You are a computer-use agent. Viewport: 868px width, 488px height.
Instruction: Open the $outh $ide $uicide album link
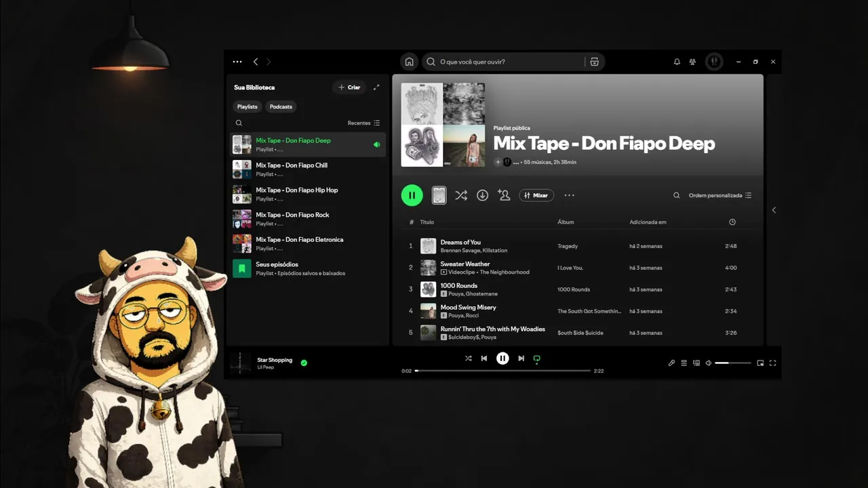(580, 333)
